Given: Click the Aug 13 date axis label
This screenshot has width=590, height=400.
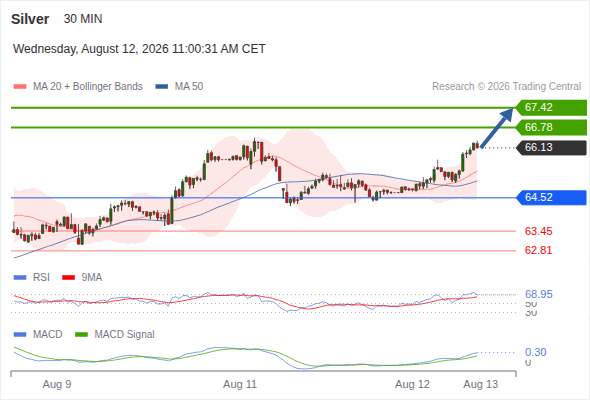Looking at the screenshot, I should click(481, 385).
